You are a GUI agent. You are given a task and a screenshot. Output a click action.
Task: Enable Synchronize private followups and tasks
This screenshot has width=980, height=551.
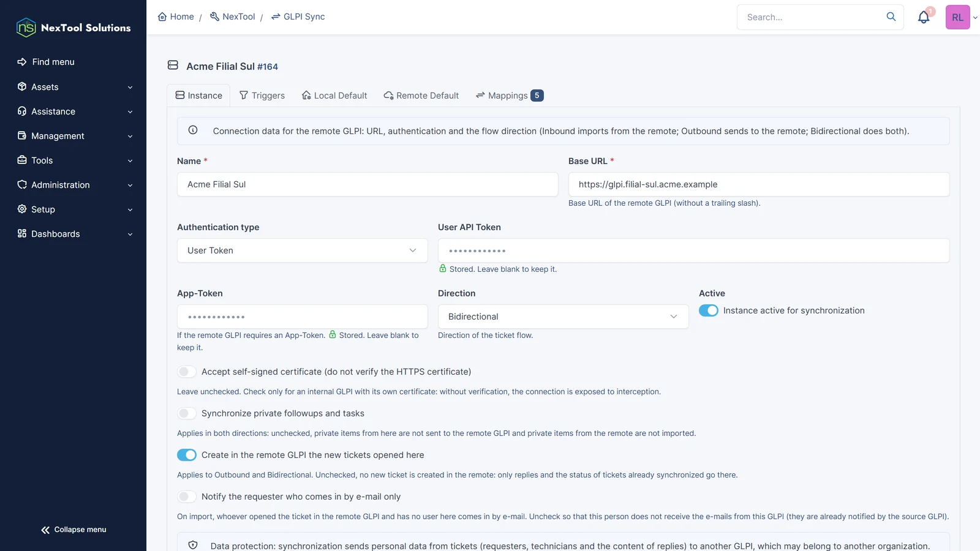click(187, 413)
